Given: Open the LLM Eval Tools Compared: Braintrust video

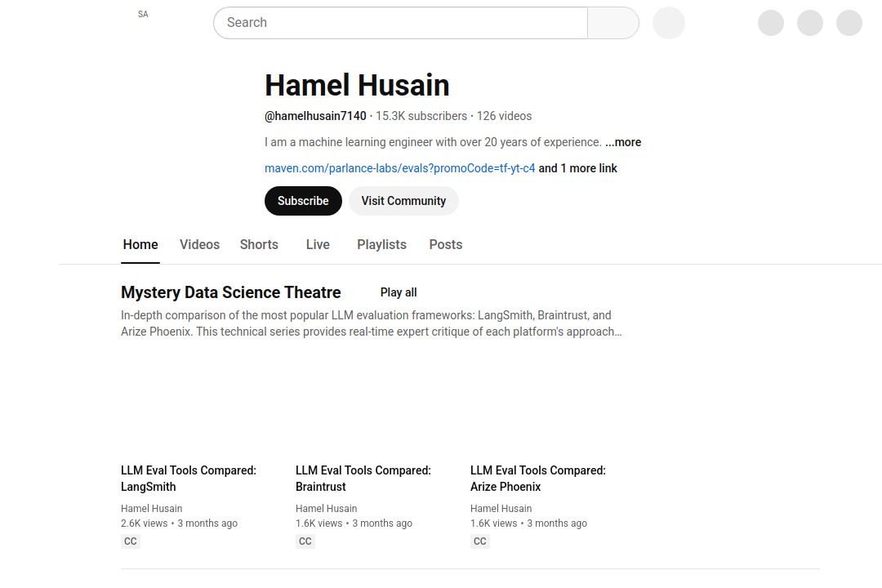Looking at the screenshot, I should pyautogui.click(x=363, y=479).
